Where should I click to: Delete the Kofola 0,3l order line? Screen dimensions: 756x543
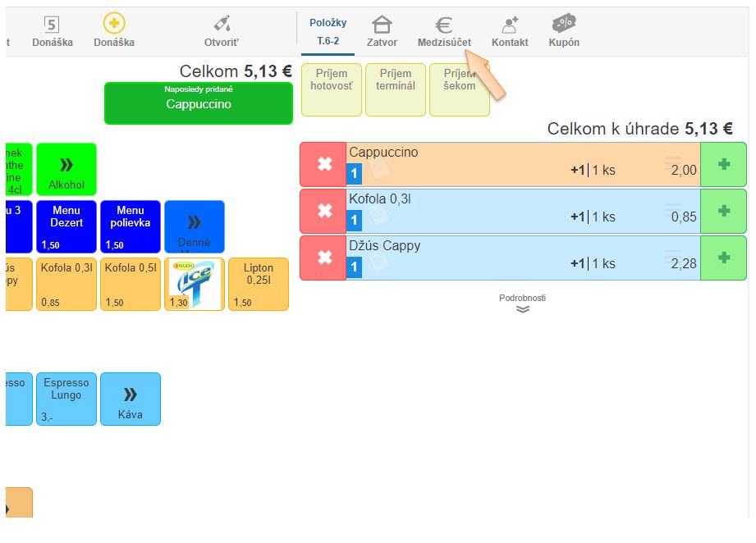[323, 212]
